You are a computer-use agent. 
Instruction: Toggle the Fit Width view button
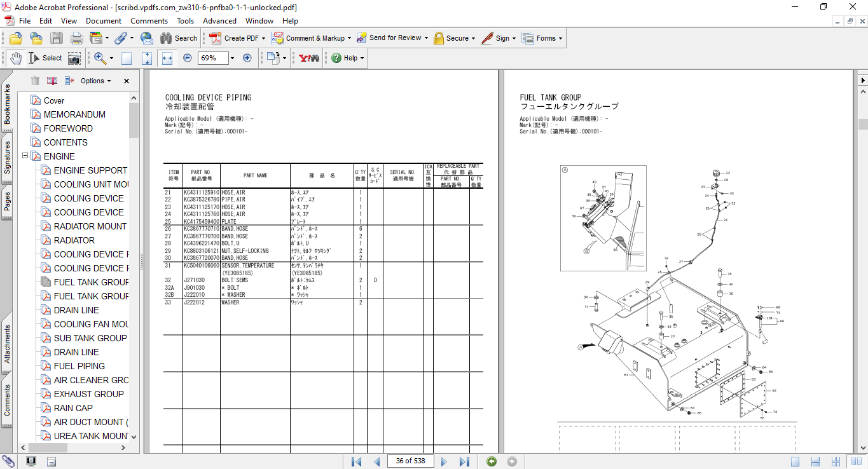tap(167, 58)
